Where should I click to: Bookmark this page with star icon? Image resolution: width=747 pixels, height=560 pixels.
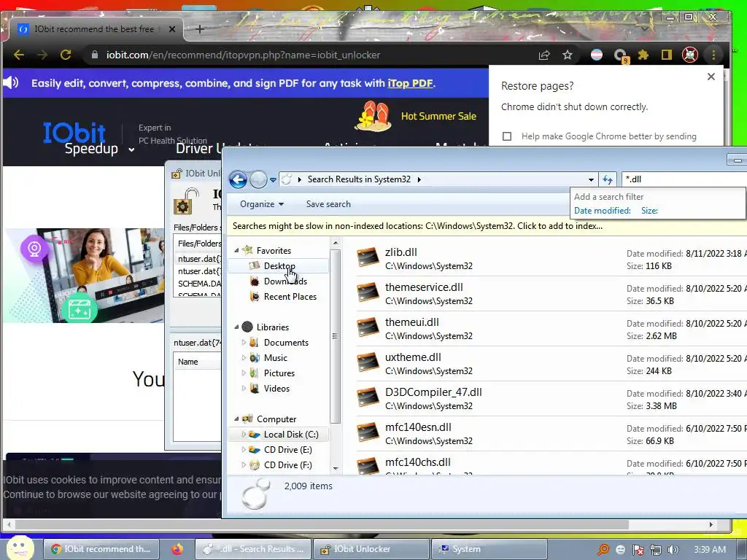coord(567,55)
